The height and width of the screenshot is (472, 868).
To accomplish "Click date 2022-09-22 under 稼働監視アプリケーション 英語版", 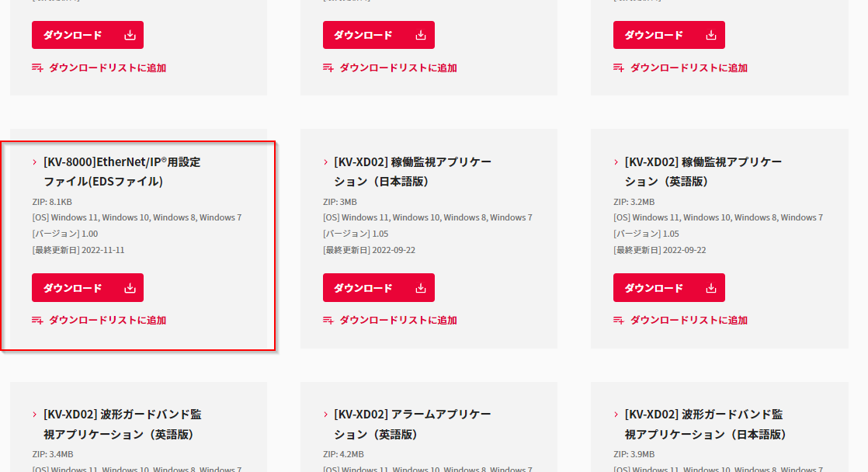I will (659, 250).
